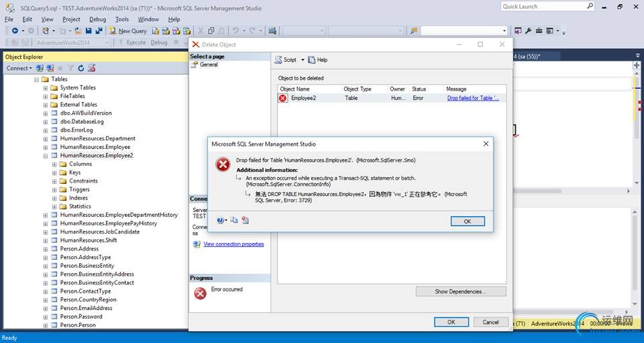Select dbo.ErrorLog table in tree
This screenshot has width=644, height=343.
tap(76, 130)
